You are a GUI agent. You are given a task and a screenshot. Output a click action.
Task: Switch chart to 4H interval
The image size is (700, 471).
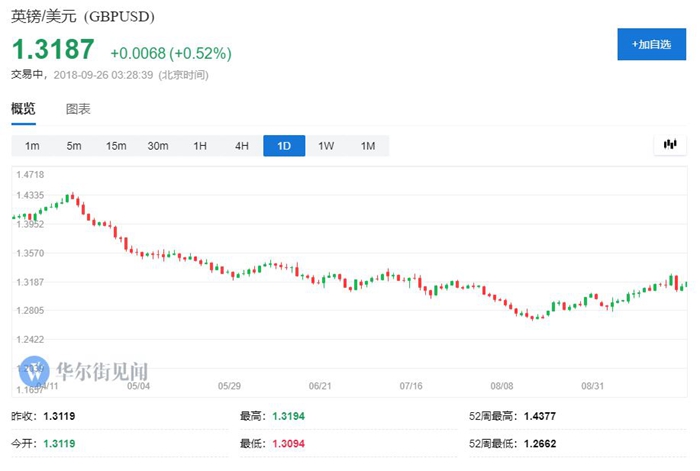click(x=242, y=146)
